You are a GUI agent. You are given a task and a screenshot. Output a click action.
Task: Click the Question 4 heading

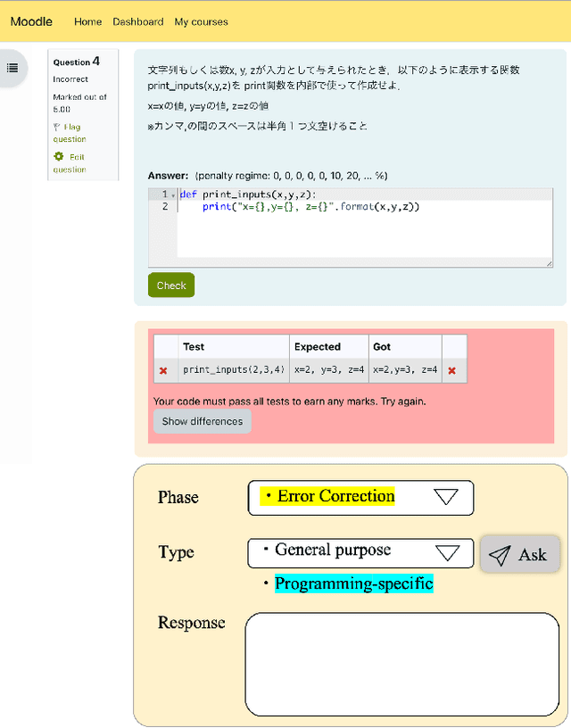click(76, 62)
